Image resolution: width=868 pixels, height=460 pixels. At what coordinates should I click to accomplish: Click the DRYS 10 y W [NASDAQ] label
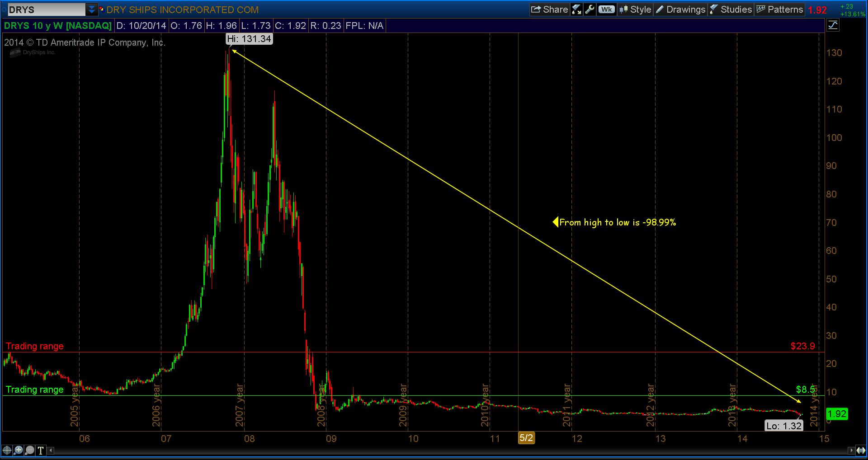click(57, 26)
